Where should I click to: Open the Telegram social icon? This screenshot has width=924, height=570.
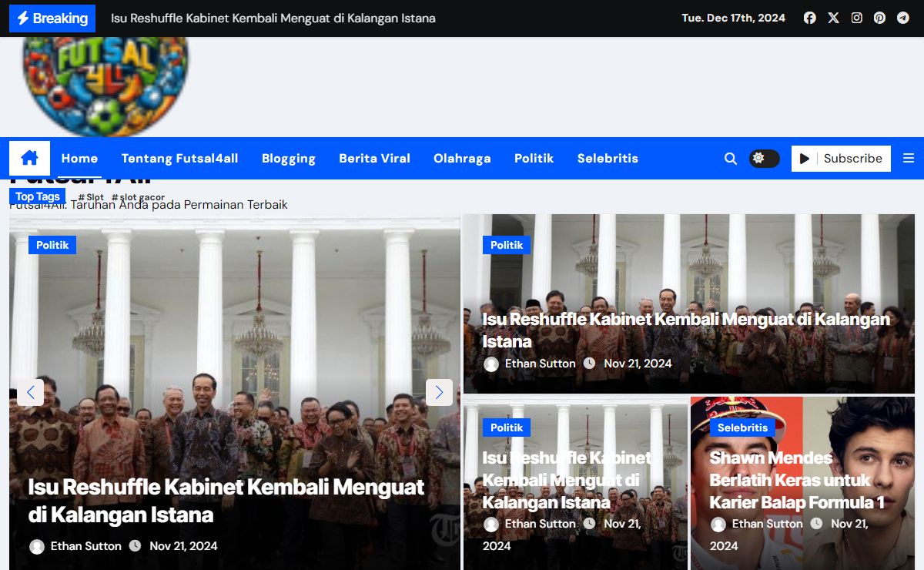tap(902, 18)
